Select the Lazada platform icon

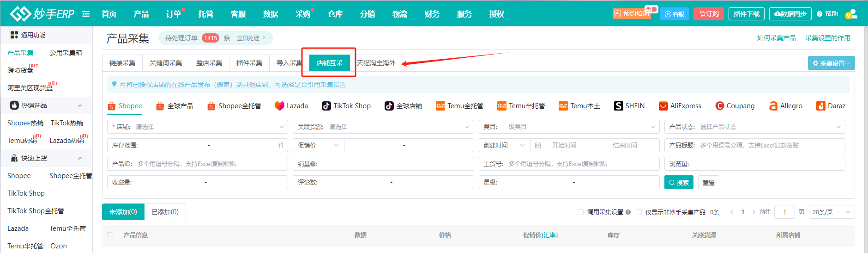(x=279, y=106)
